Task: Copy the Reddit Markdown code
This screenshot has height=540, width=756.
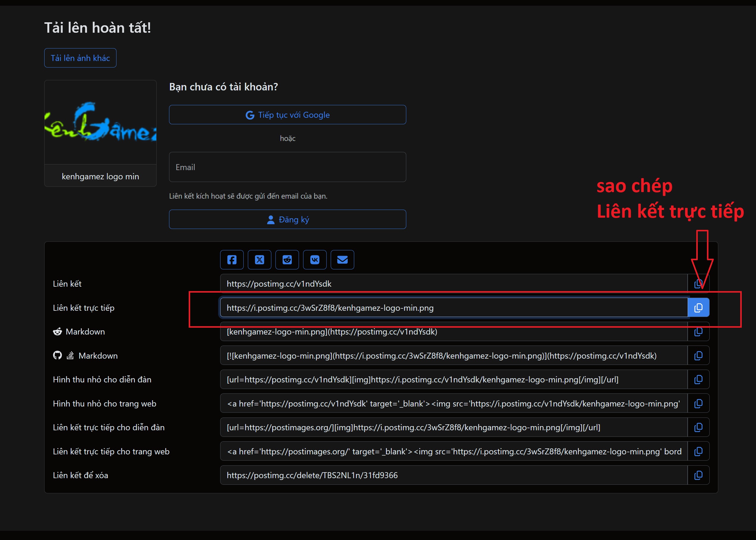Action: coord(698,332)
